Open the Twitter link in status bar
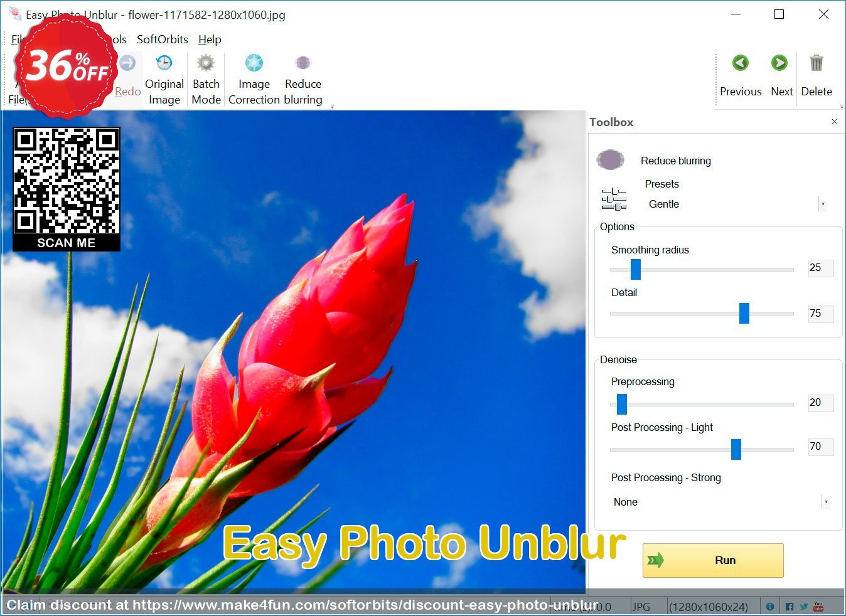Viewport: 846px width, 616px height. point(804,607)
